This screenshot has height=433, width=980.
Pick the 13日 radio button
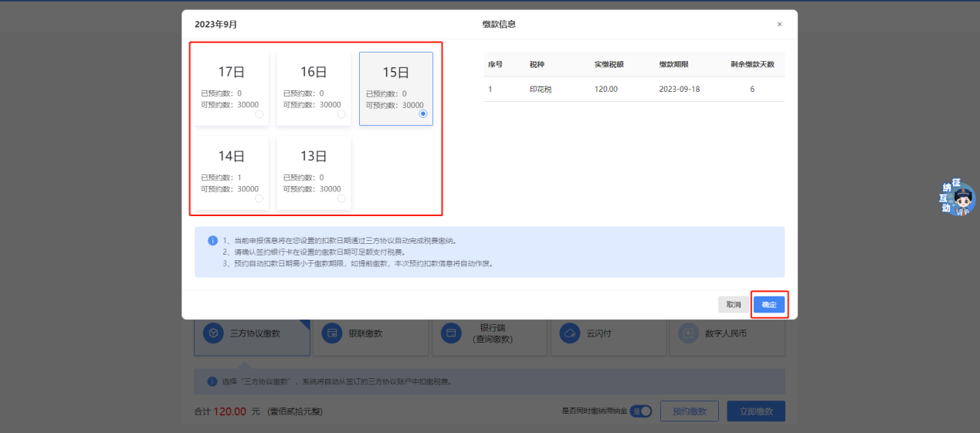pyautogui.click(x=341, y=198)
